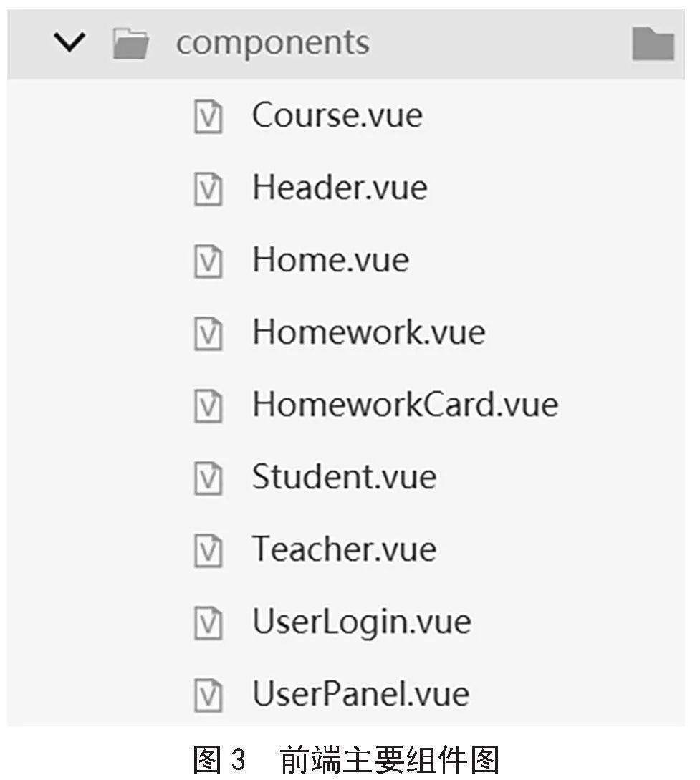Open the Home.vue file
The height and width of the screenshot is (780, 700).
[x=331, y=260]
